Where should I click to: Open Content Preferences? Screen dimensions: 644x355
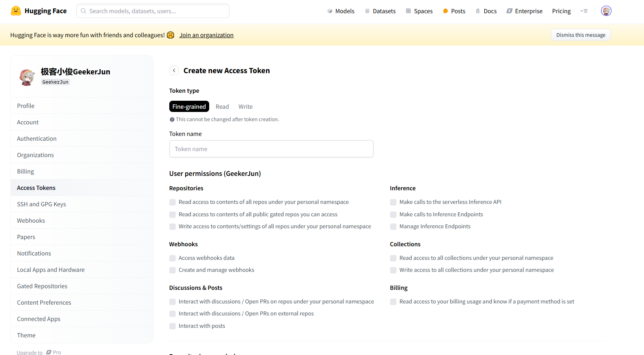click(82, 302)
